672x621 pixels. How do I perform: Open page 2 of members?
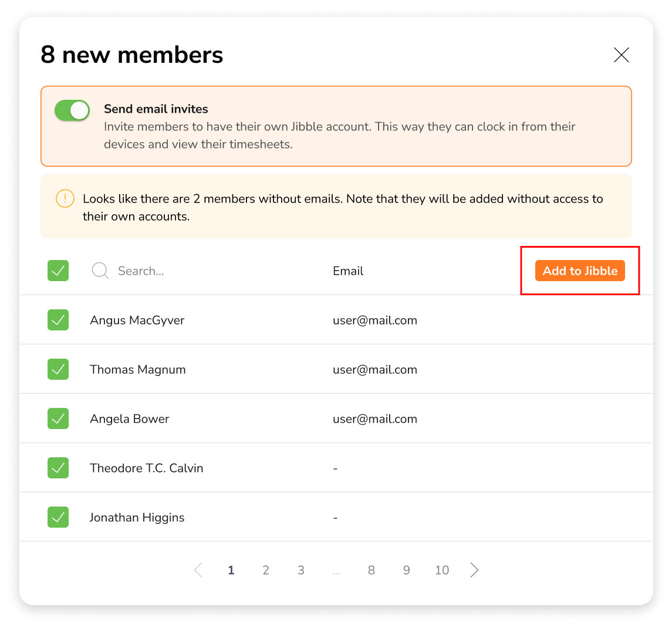tap(266, 570)
